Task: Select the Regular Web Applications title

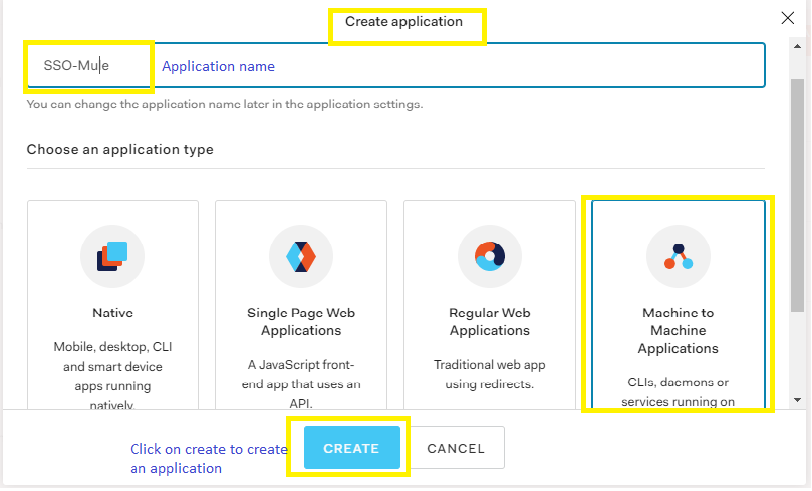Action: click(490, 322)
